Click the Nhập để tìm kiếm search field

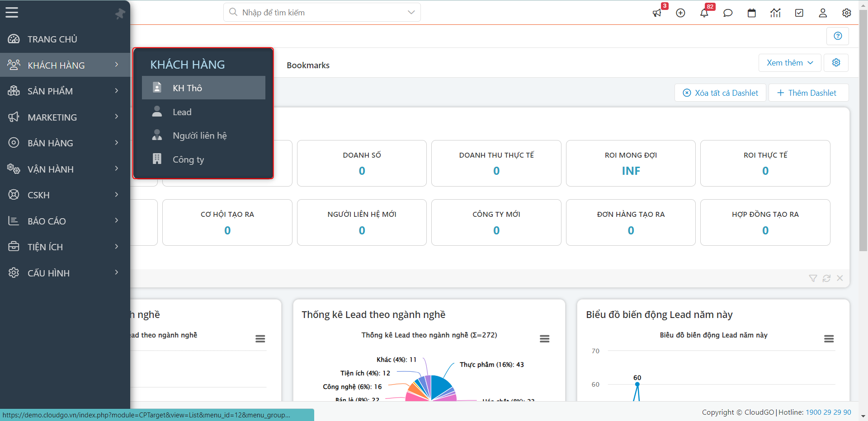coord(316,12)
